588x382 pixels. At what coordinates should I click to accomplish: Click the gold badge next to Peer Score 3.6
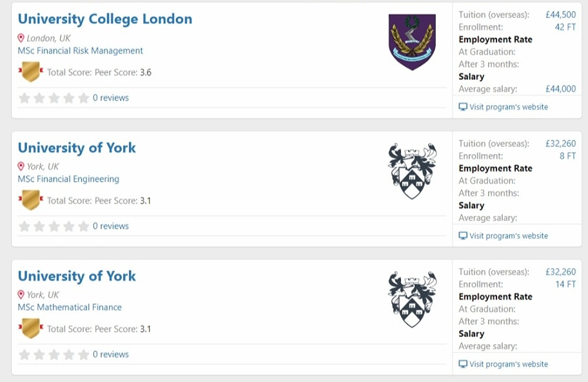click(31, 72)
